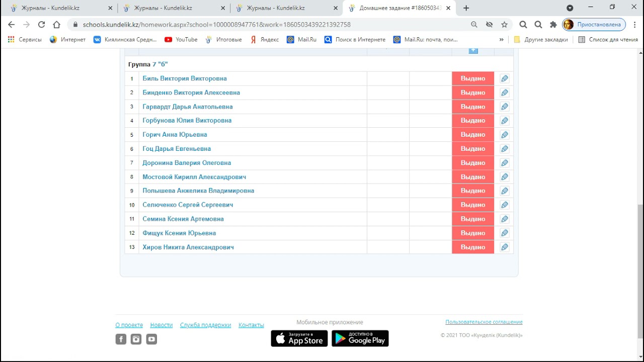Open the Приостановлена profile button

point(594,24)
